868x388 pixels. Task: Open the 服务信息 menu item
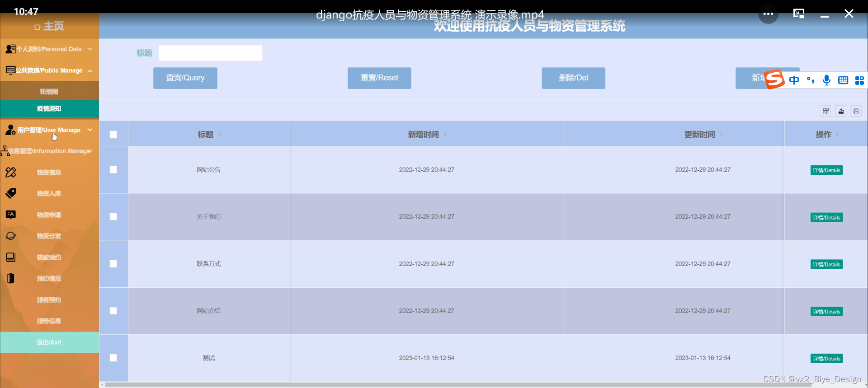pos(49,321)
